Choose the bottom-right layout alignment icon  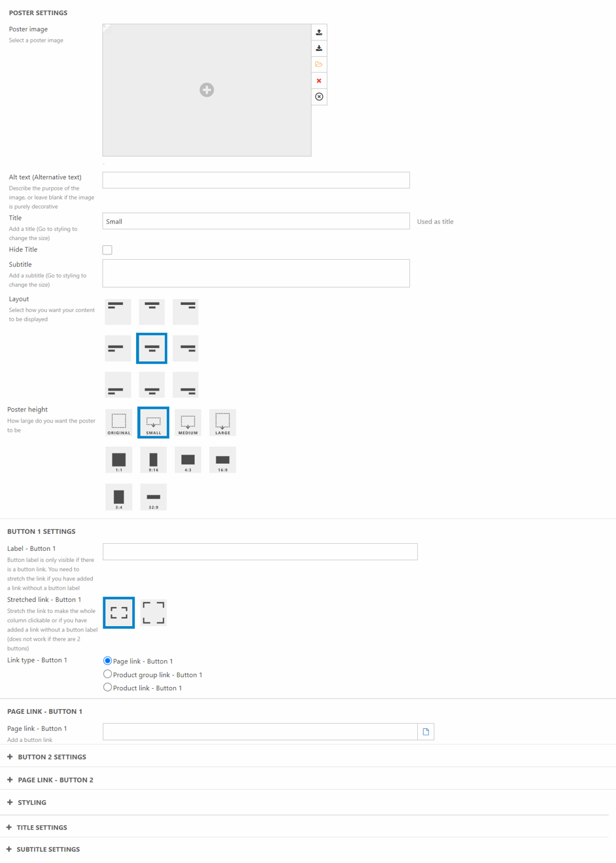point(186,385)
